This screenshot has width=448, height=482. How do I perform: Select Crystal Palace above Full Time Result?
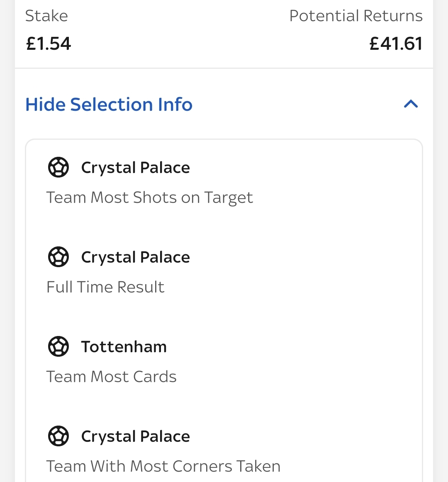point(135,257)
